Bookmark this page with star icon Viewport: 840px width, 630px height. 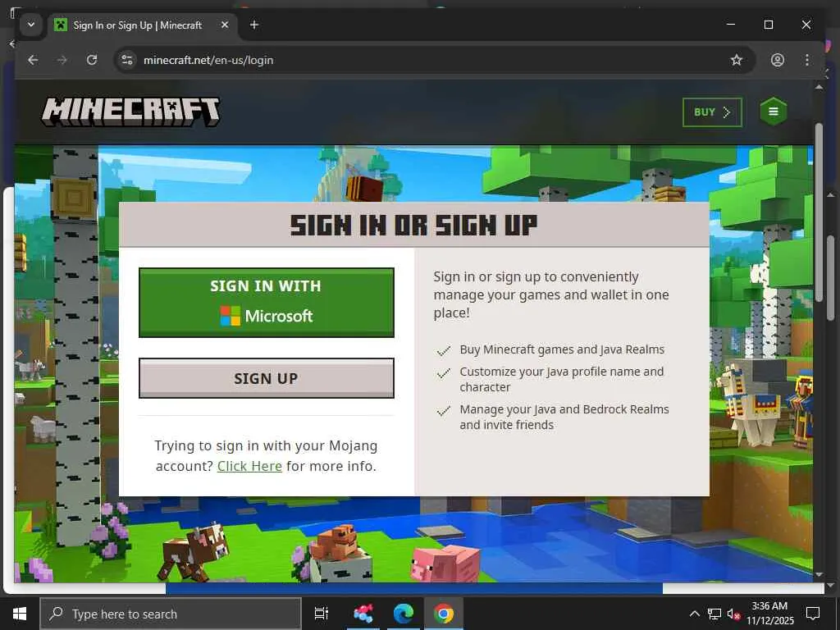pyautogui.click(x=737, y=60)
